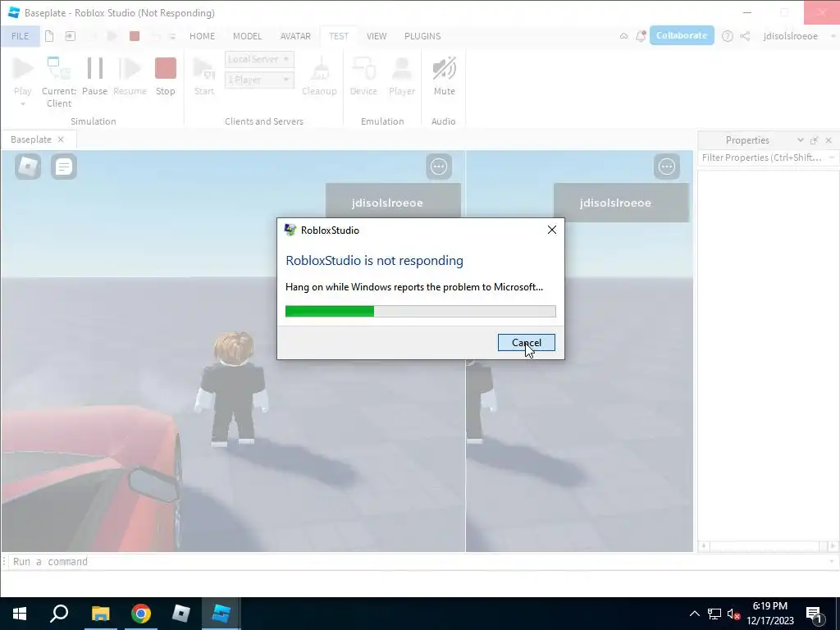The image size is (840, 630).
Task: Open the help question mark icon
Action: pos(727,36)
